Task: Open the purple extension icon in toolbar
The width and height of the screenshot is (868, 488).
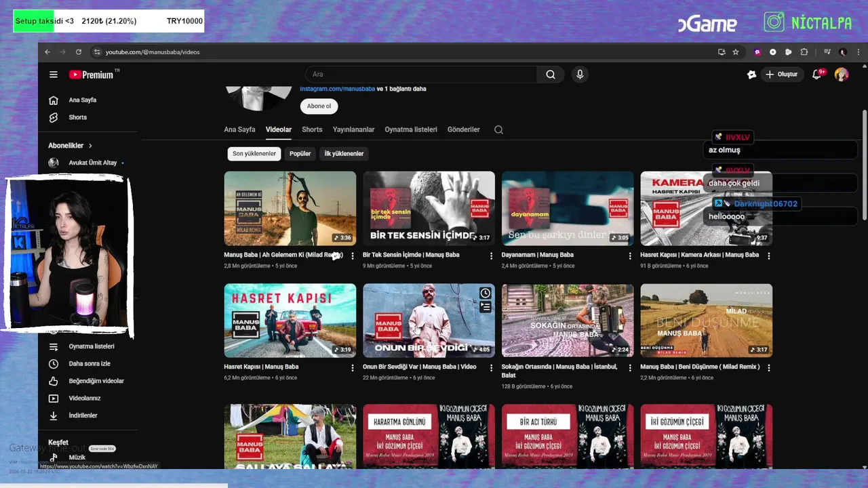Action: click(x=757, y=52)
